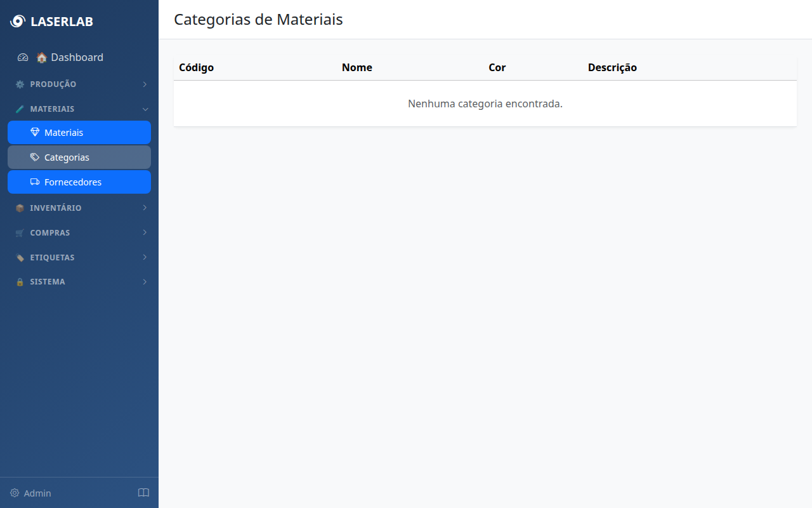Collapse the MATERIAIS section chevron
The height and width of the screenshot is (508, 812).
pyautogui.click(x=145, y=109)
